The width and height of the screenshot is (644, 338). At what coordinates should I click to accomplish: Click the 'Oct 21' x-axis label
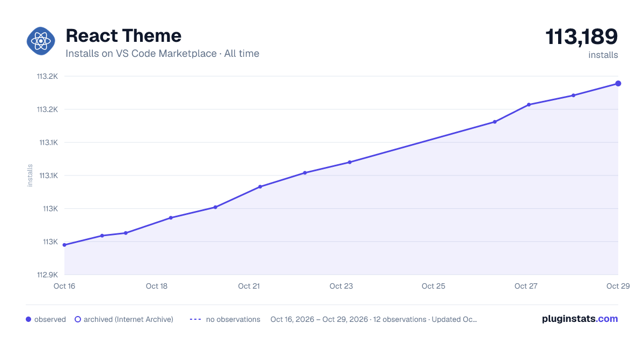click(249, 286)
